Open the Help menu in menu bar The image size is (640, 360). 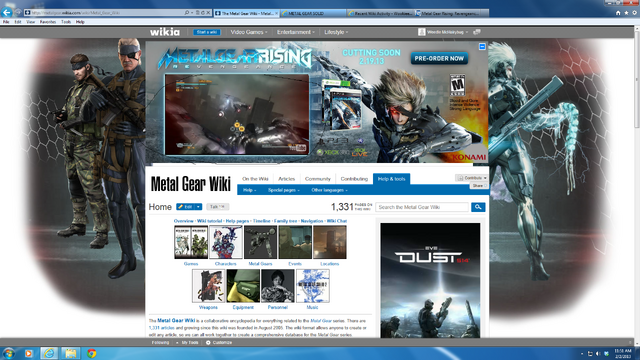pyautogui.click(x=80, y=22)
